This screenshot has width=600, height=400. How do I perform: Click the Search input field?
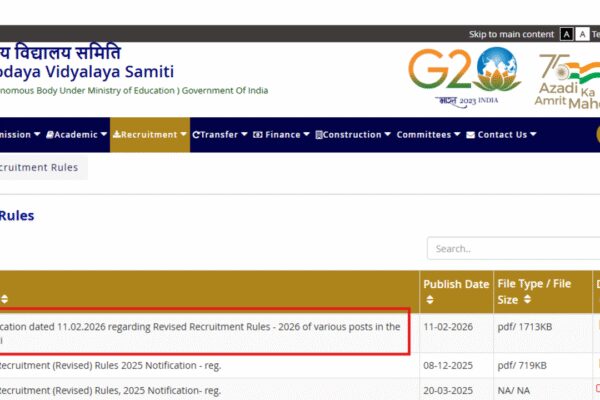(514, 248)
